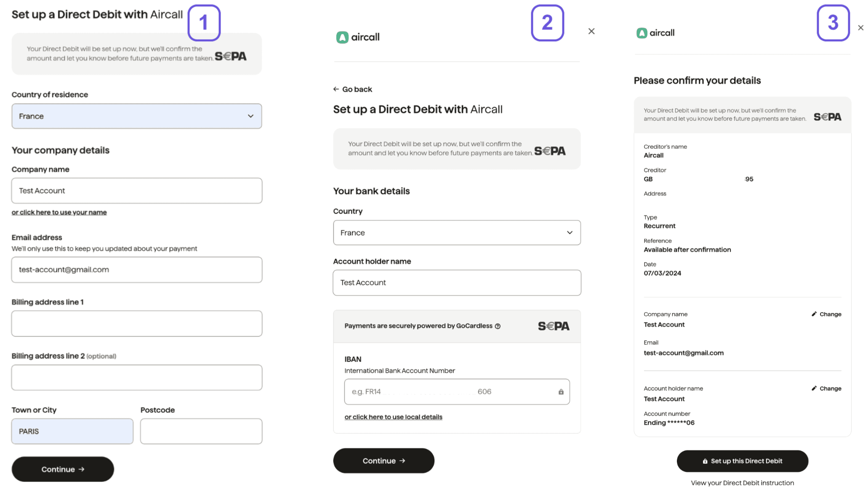Click the back arrow icon beside Go back

point(335,89)
